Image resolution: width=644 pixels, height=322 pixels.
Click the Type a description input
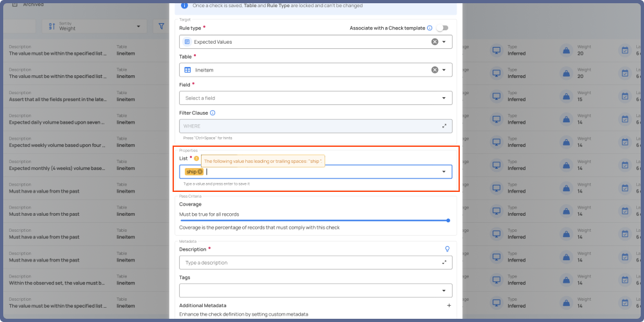(x=309, y=263)
